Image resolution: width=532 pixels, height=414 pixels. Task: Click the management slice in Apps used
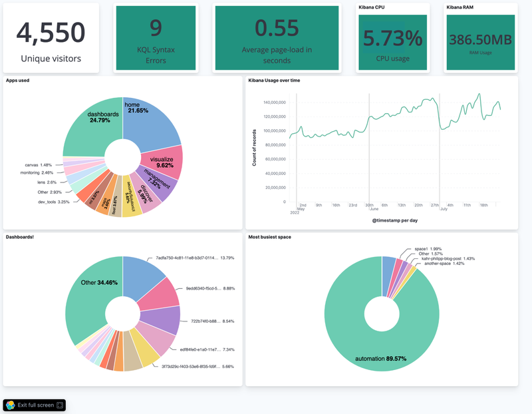tap(158, 184)
